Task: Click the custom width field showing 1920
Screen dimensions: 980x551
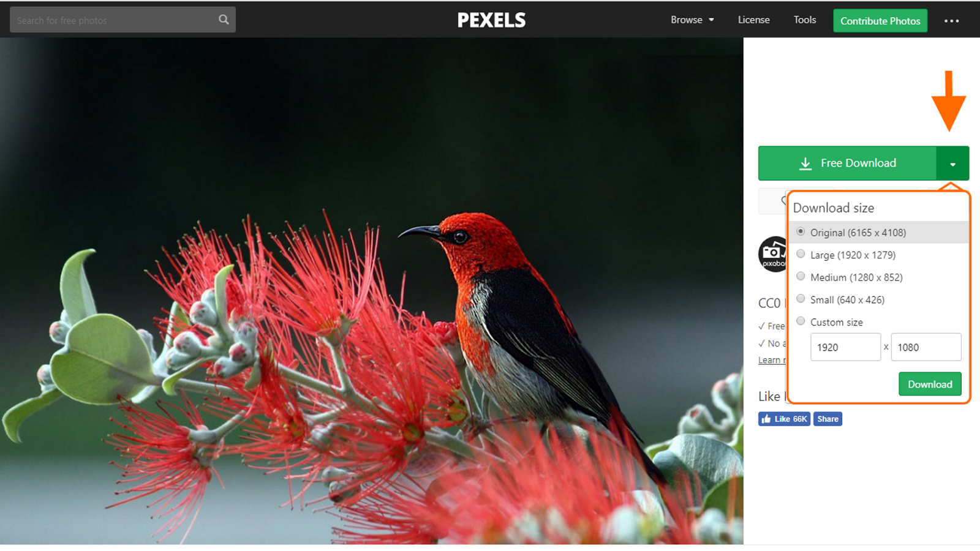Action: click(x=845, y=347)
